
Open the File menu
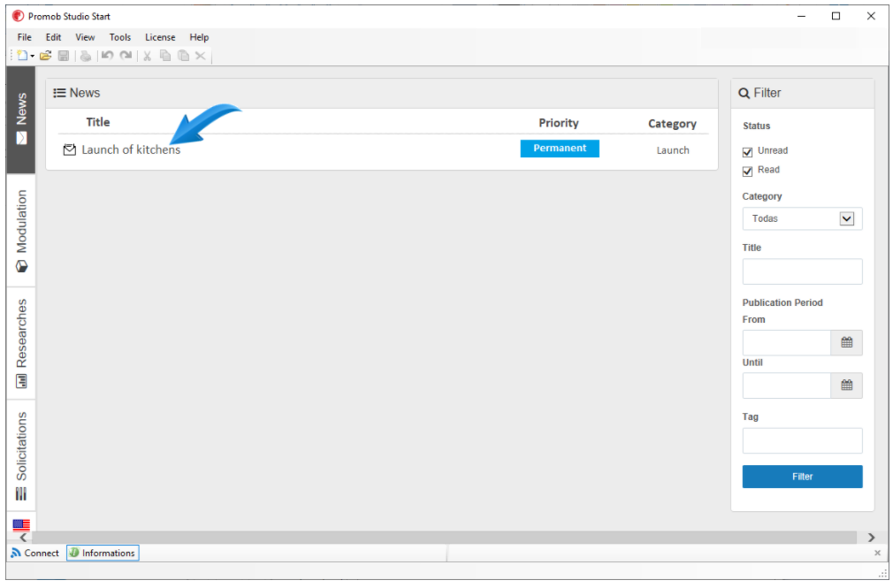click(x=25, y=37)
